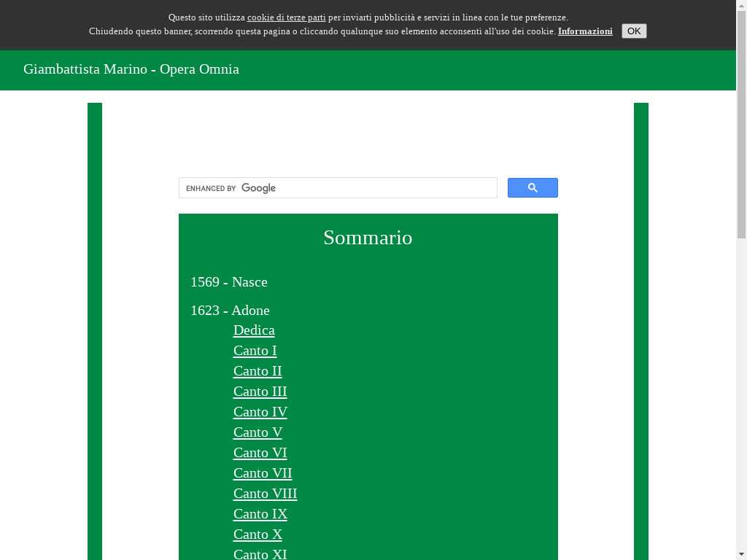Open the Canto V chapter

tap(258, 432)
